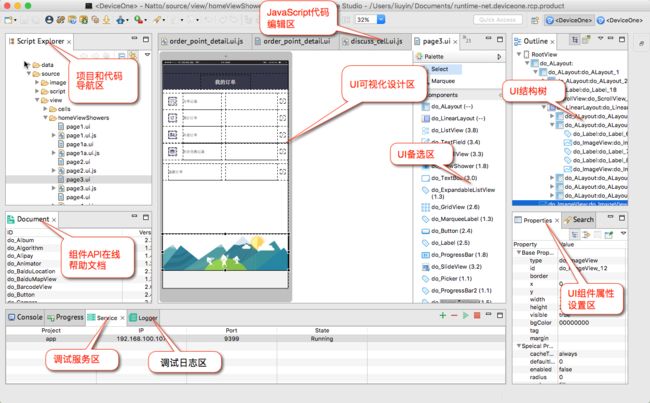Pick do_Picker (1.1) component from Palette

pyautogui.click(x=446, y=279)
